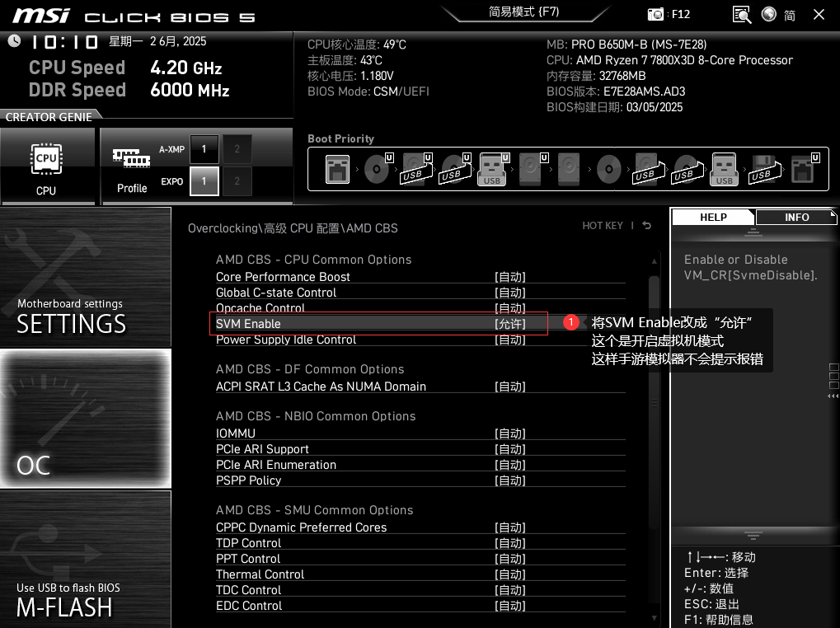Toggle EXPO profile 2
Image resolution: width=840 pixels, height=628 pixels.
(x=237, y=181)
